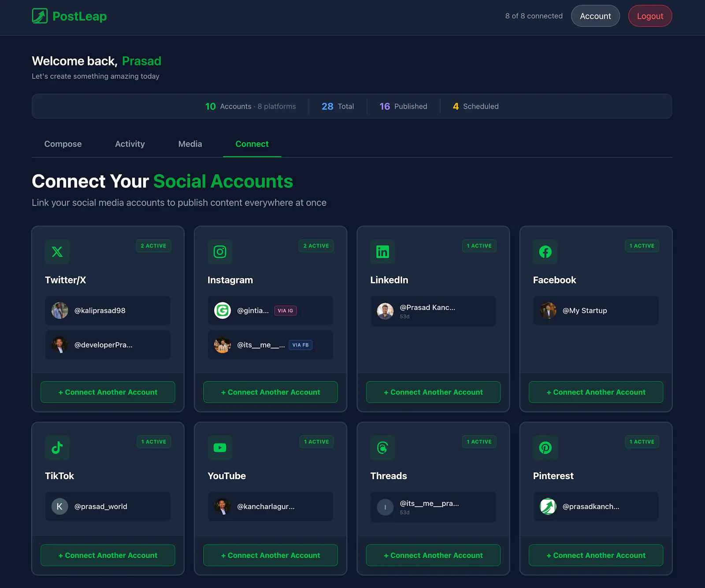Image resolution: width=705 pixels, height=588 pixels.
Task: Open the Compose tab
Action: (x=63, y=144)
